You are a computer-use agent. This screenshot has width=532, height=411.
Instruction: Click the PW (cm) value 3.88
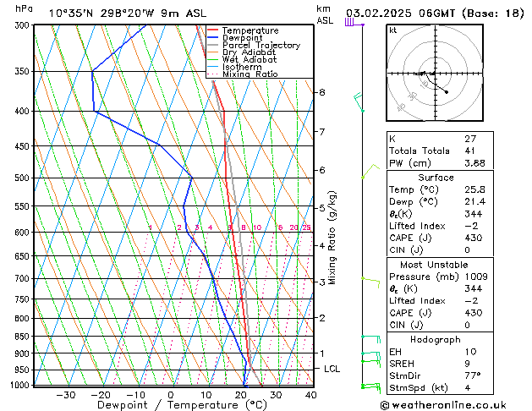coord(474,163)
